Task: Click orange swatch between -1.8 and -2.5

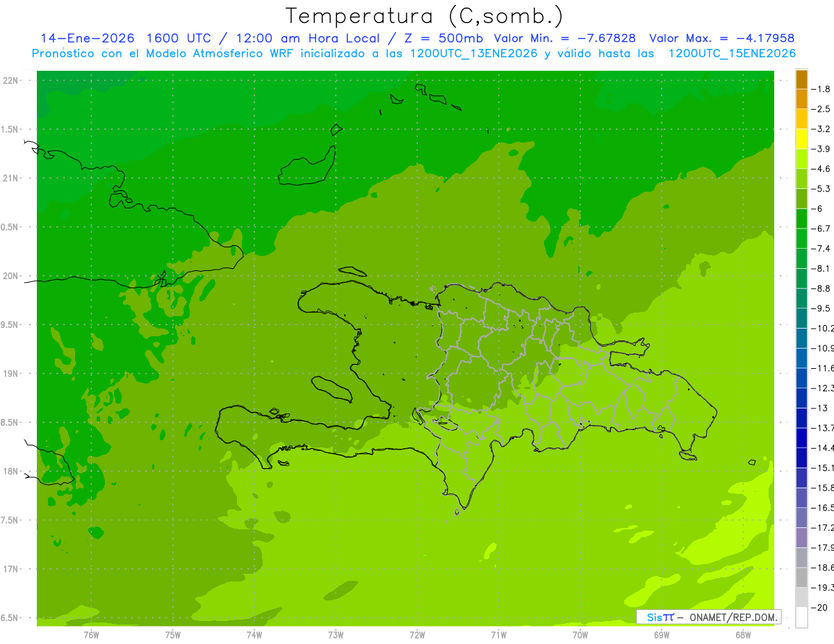Action: point(801,99)
